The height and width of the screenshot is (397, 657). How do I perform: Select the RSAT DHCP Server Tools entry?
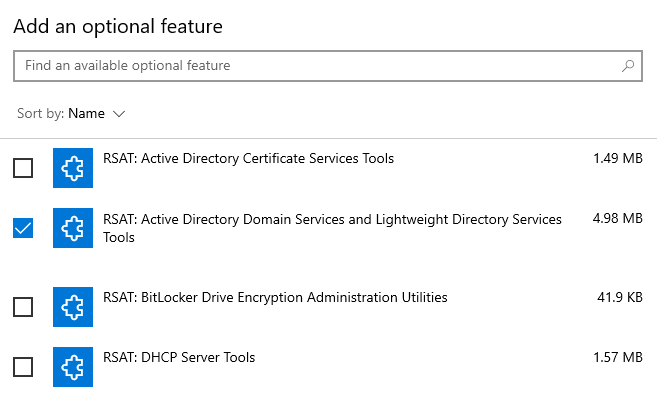(328, 367)
